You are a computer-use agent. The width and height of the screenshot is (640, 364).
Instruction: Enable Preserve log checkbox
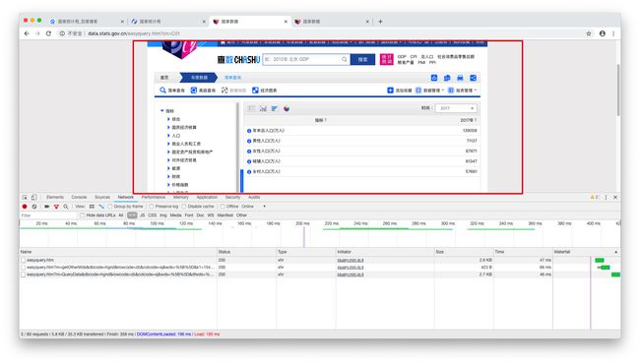click(x=152, y=207)
